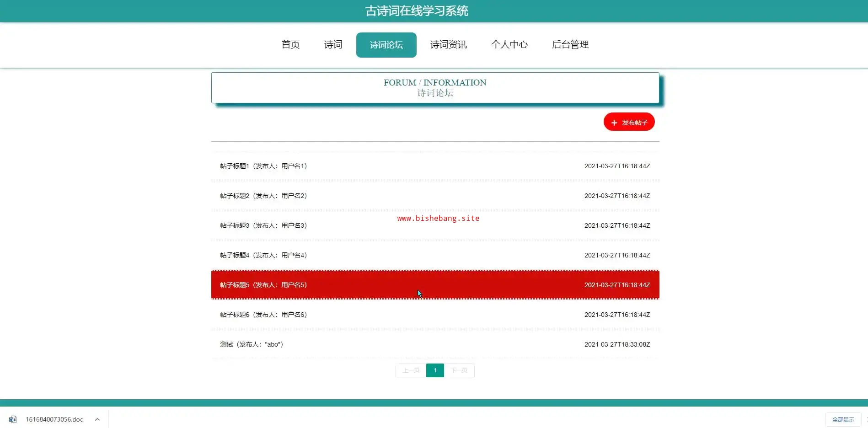This screenshot has height=428, width=868.
Task: Open post 帖子标题6 by 用户名6
Action: [x=263, y=315]
